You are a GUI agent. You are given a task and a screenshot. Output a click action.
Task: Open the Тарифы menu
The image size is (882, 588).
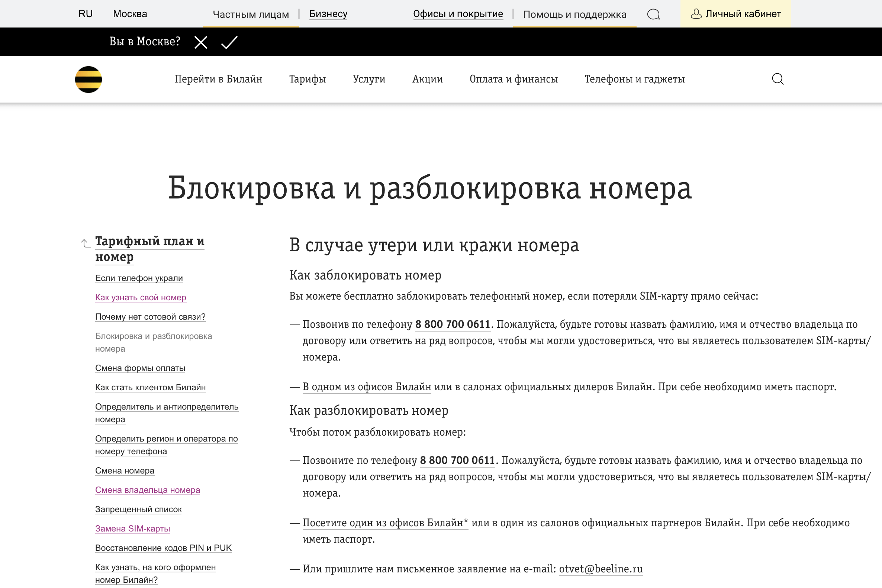click(x=308, y=79)
